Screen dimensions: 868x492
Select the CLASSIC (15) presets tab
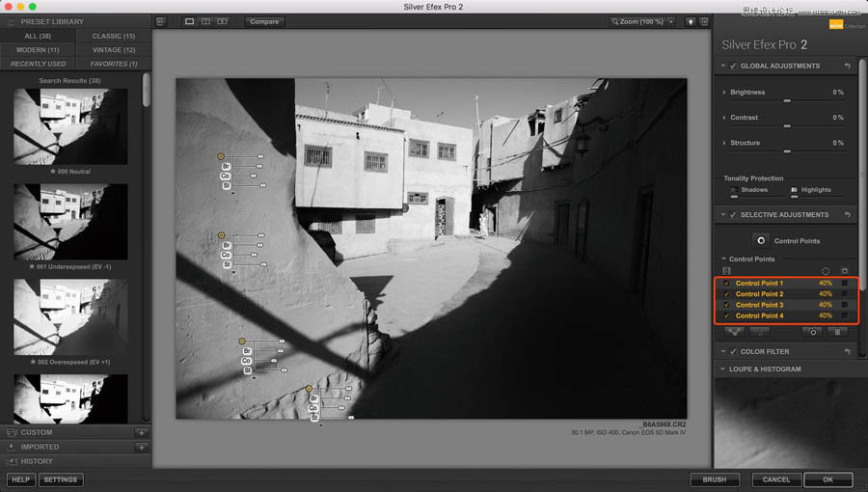pos(114,36)
